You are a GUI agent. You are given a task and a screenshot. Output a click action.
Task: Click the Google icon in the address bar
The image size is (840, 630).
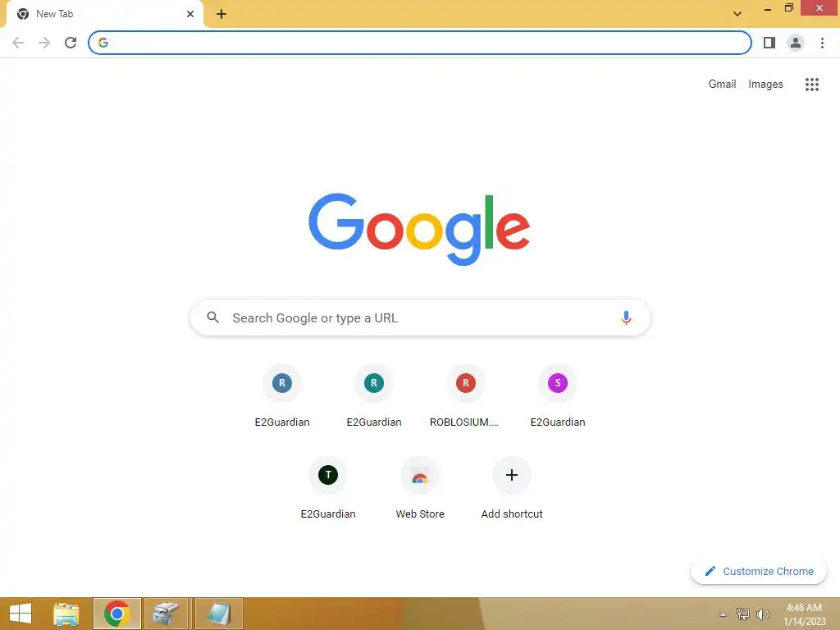tap(103, 43)
